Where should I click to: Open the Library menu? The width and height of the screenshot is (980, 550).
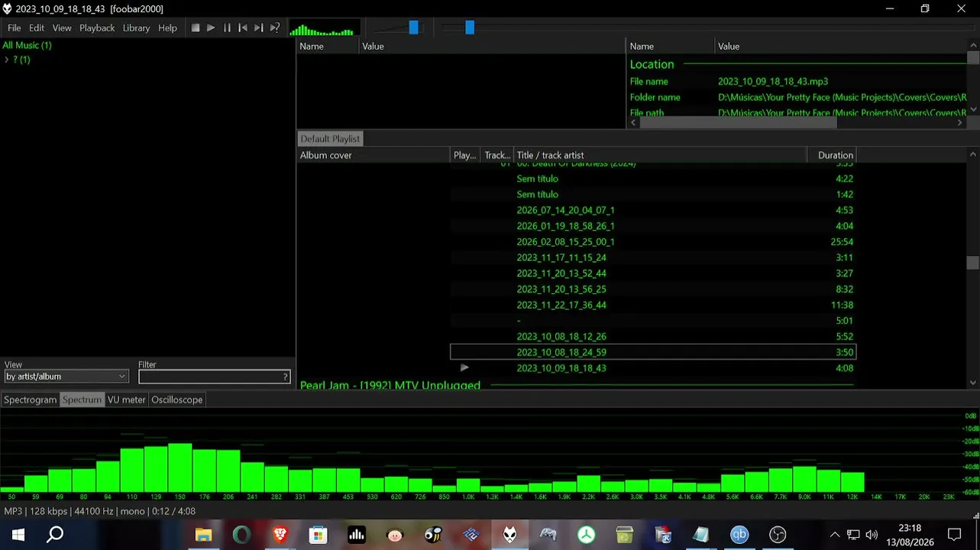click(x=137, y=28)
